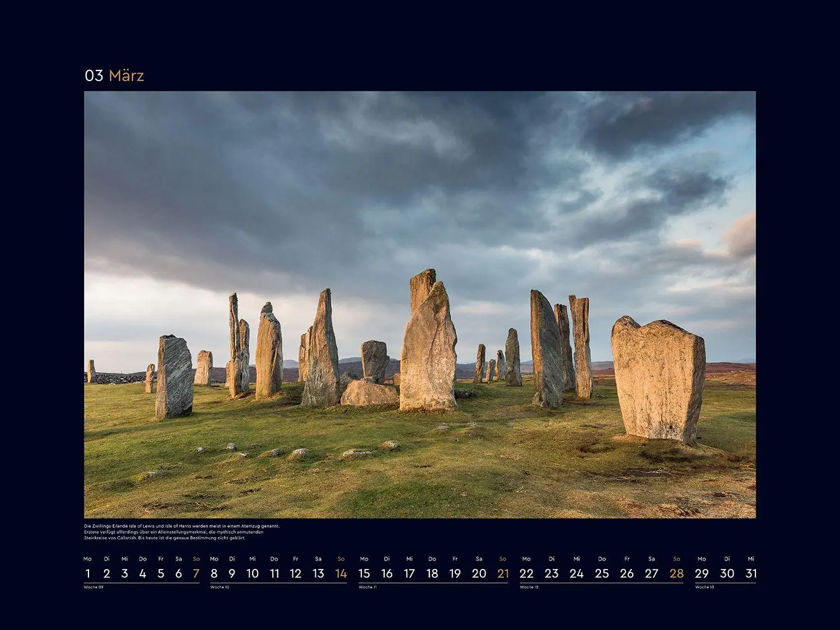The image size is (840, 630).
Task: Click the 'So' weekday label above 7
Action: (x=196, y=559)
